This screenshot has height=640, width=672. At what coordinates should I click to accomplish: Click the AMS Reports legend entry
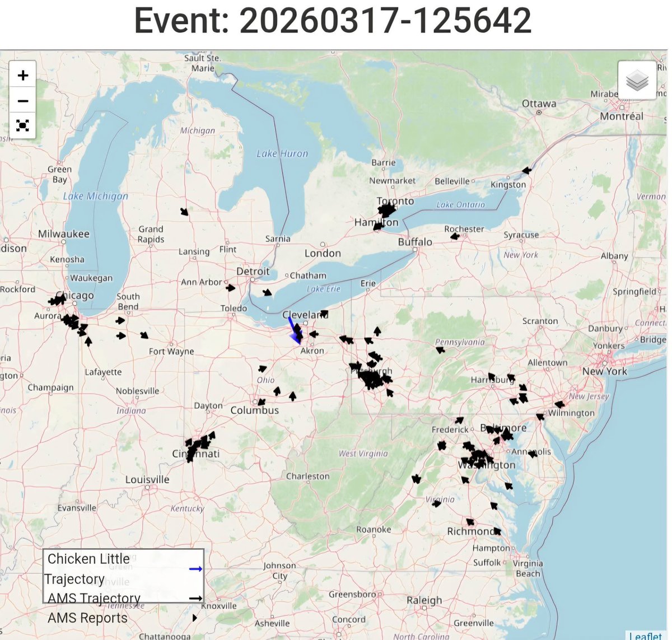tap(122, 618)
